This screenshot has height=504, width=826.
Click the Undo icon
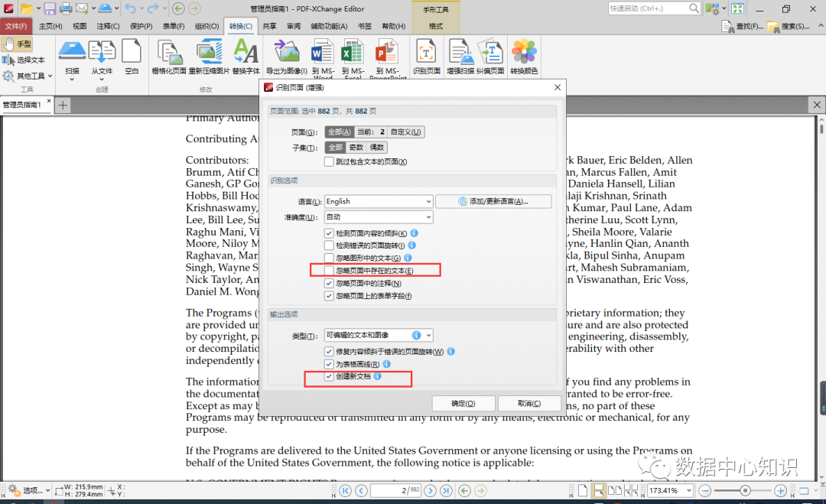[x=130, y=8]
